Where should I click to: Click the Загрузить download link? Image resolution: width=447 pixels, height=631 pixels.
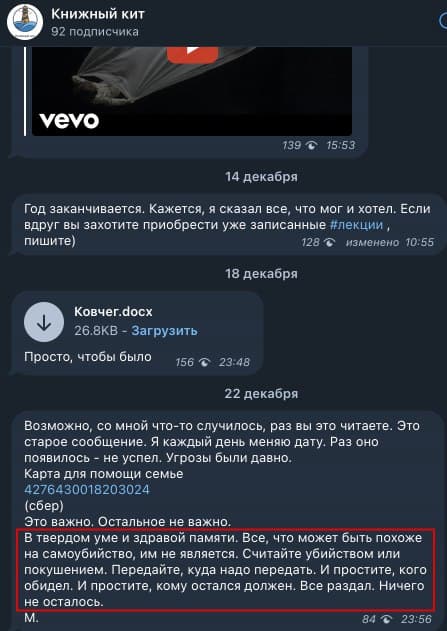coord(164,330)
